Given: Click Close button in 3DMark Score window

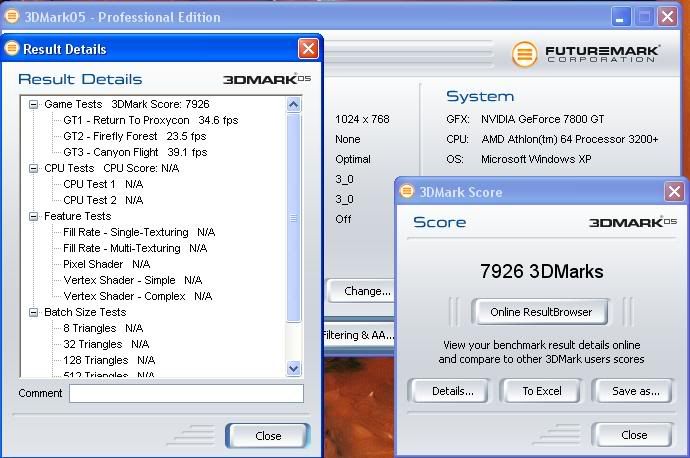Looking at the screenshot, I should click(x=633, y=435).
